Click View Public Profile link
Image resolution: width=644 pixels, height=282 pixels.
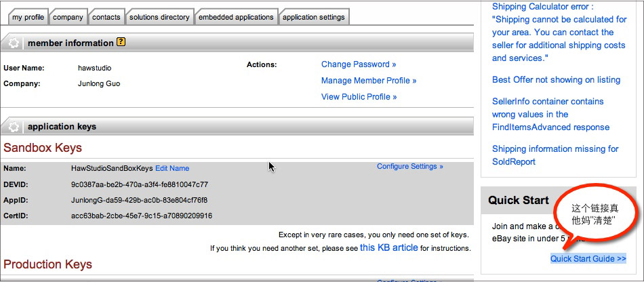point(359,97)
